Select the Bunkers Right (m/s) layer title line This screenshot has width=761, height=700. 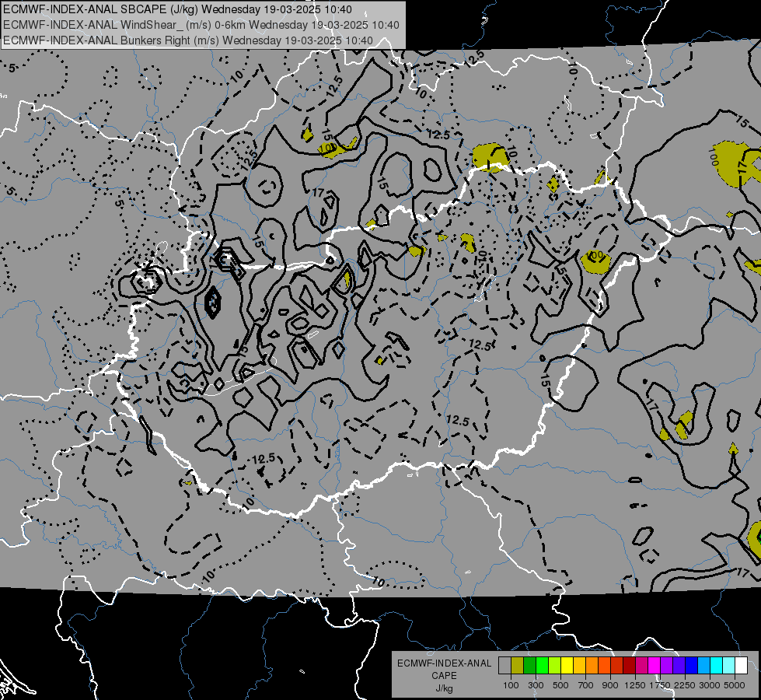[x=188, y=40]
